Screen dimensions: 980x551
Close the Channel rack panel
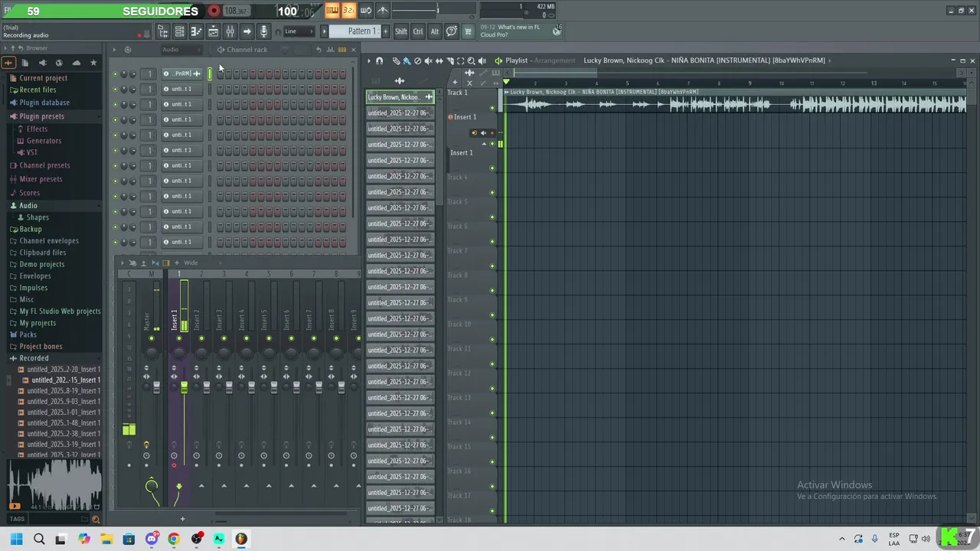click(353, 50)
